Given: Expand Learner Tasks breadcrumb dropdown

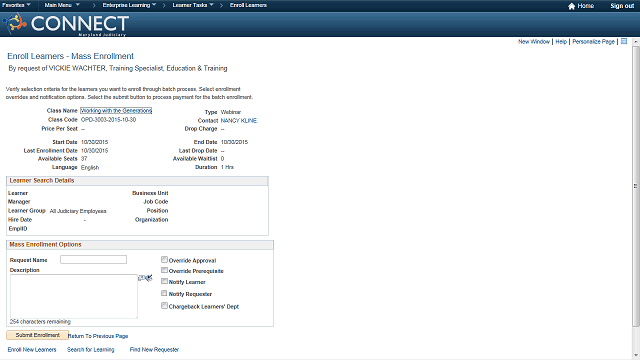Looking at the screenshot, I should pos(193,5).
